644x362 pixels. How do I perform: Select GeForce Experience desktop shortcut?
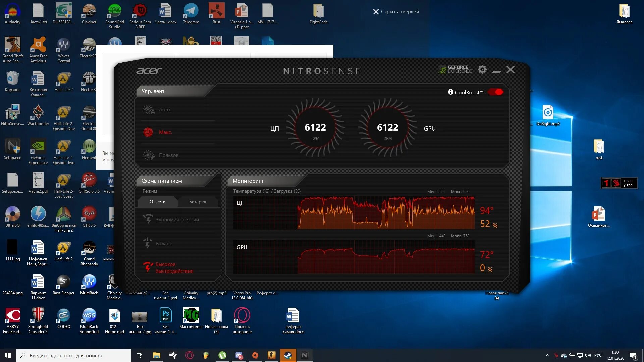click(38, 152)
